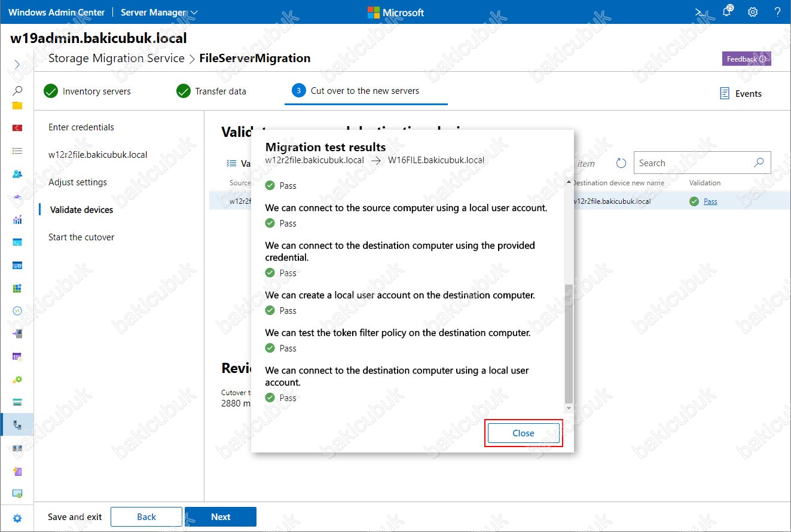Open Adjust settings step

(78, 182)
